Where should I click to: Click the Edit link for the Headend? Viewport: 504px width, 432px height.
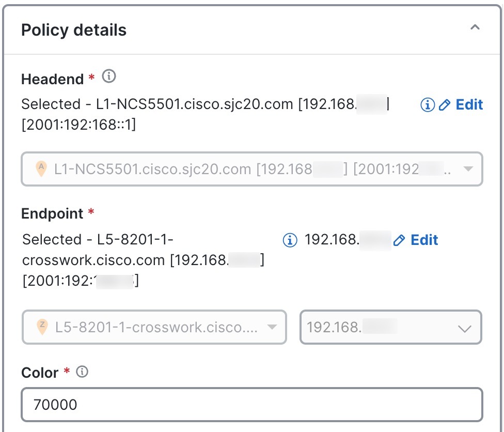[x=469, y=105]
